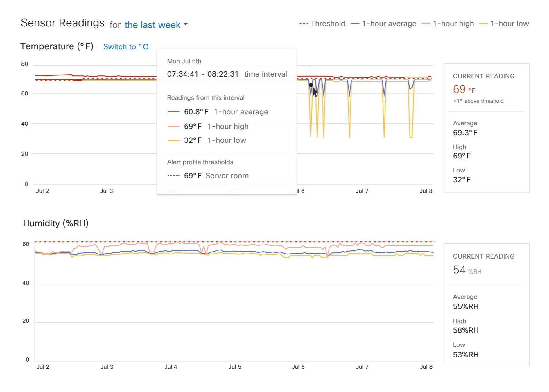Click 'Jul 7' on temperature chart axis
This screenshot has height=392, width=549.
pyautogui.click(x=362, y=191)
